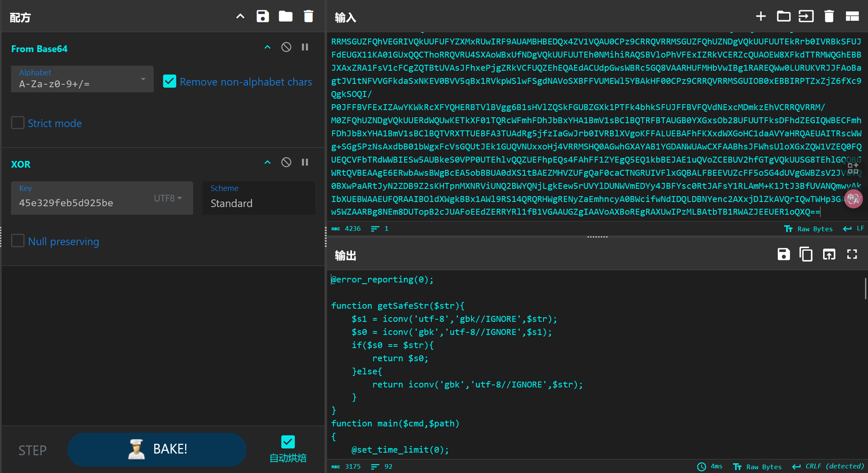This screenshot has width=868, height=473.
Task: Replace the input with the output
Action: [x=829, y=254]
